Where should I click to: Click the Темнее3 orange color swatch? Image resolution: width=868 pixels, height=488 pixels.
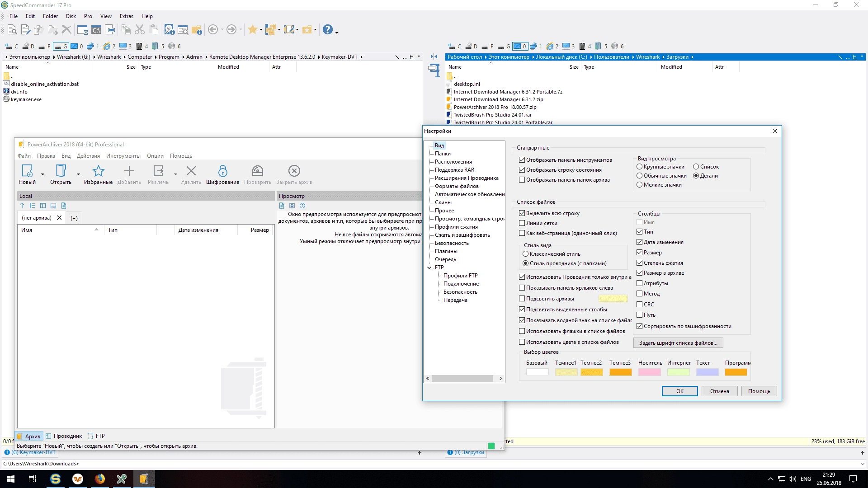[x=620, y=372]
